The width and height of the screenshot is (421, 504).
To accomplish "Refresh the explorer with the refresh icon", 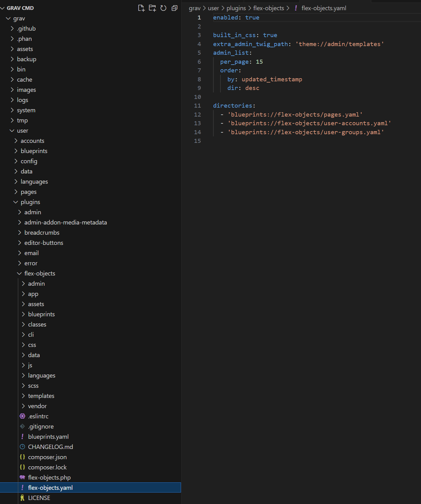I will tap(163, 8).
